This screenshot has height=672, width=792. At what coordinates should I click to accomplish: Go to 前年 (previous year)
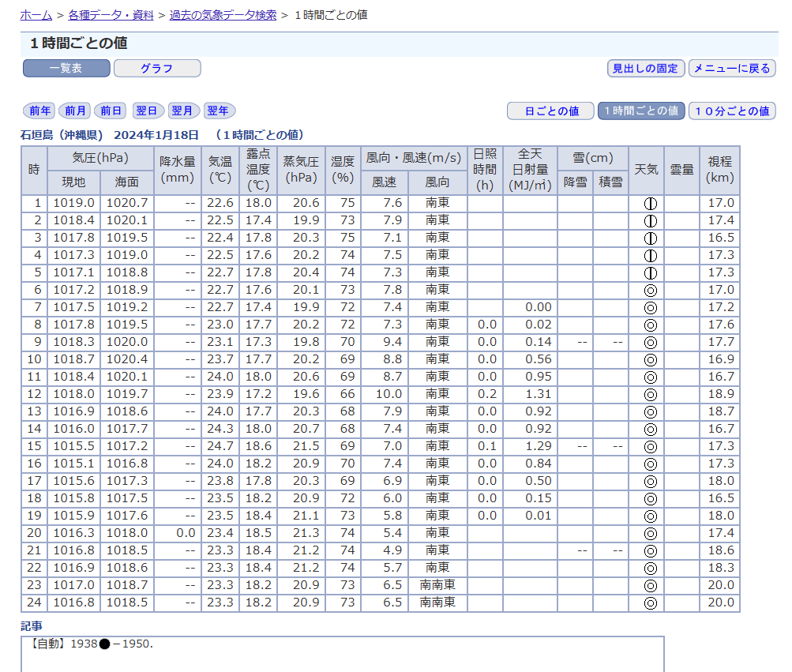click(39, 111)
